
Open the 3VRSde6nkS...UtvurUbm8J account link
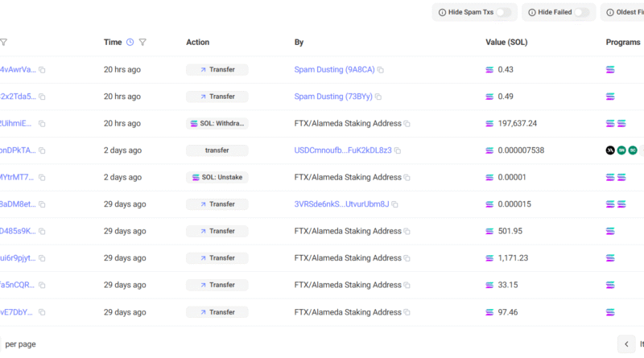tap(341, 204)
